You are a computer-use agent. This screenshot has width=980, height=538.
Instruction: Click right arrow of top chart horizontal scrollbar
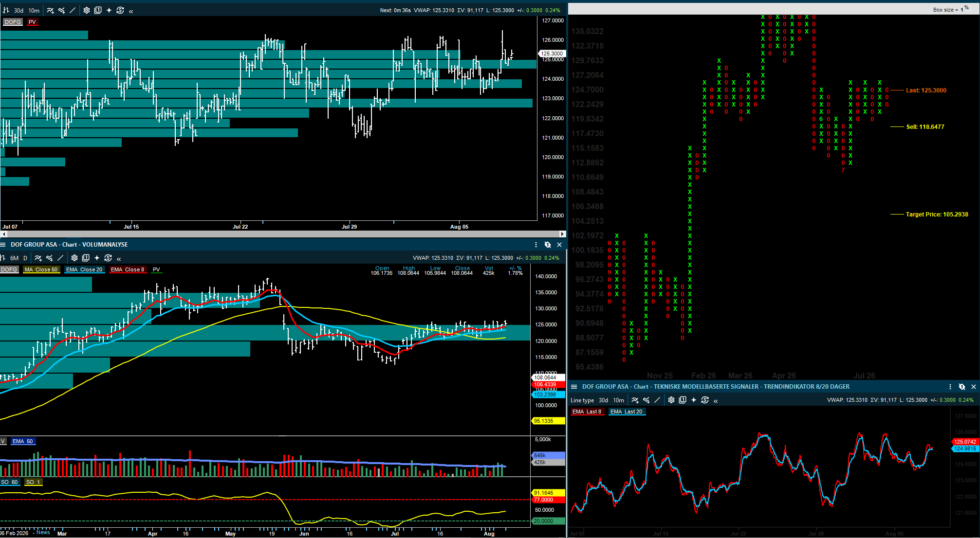click(x=563, y=234)
